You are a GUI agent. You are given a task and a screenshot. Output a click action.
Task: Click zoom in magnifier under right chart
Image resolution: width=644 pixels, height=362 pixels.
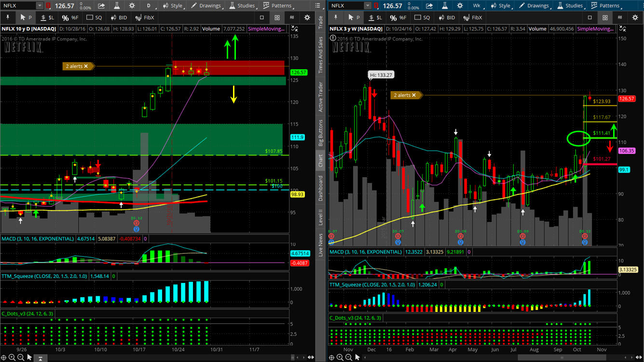coord(341,358)
